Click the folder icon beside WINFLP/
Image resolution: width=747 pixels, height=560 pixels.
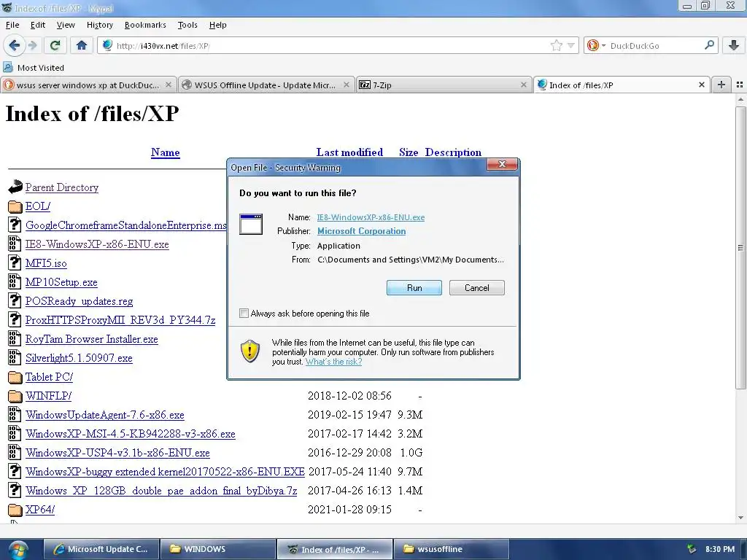pyautogui.click(x=15, y=396)
